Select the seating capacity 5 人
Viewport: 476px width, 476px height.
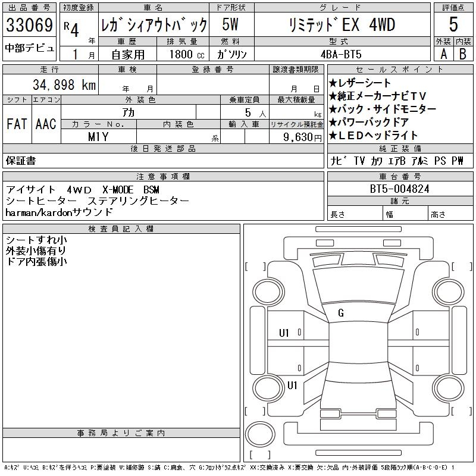click(256, 113)
